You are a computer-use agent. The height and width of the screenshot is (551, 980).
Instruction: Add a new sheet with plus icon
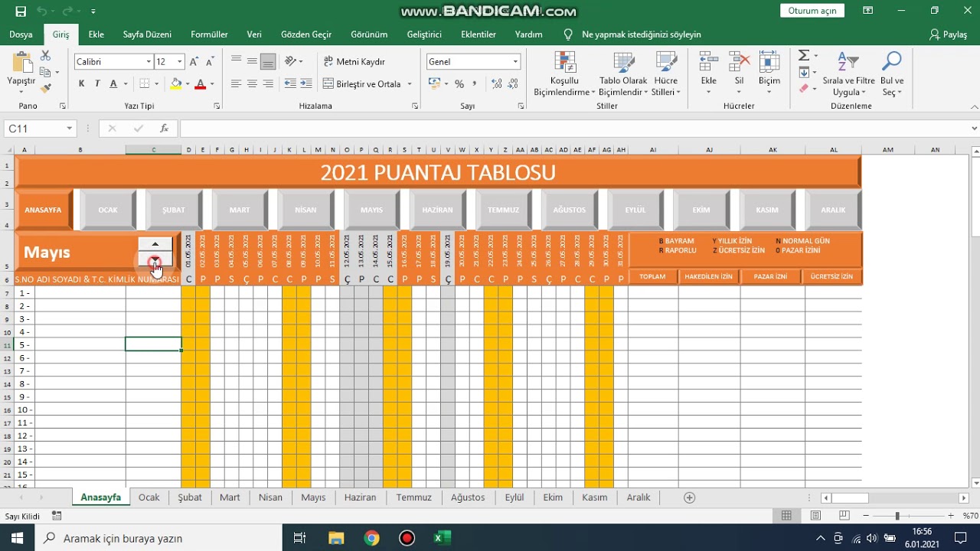(689, 497)
